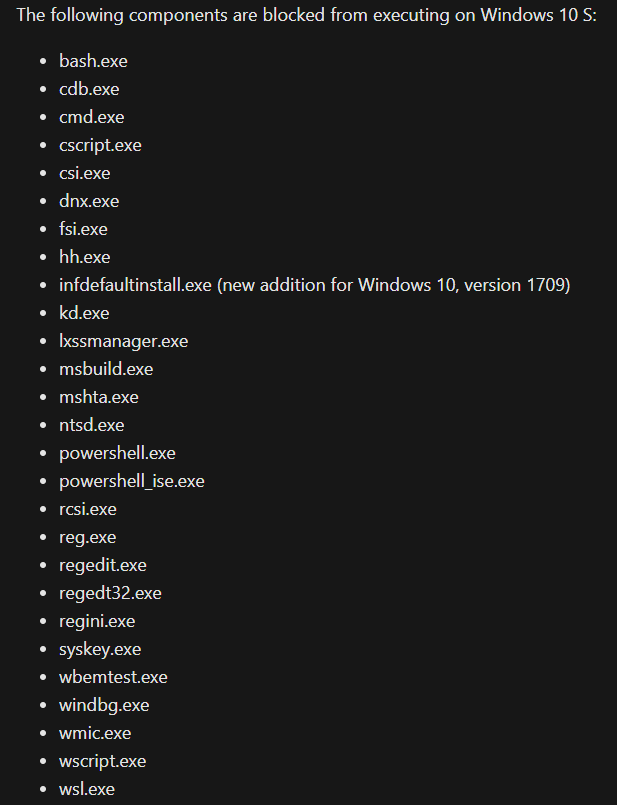Select the cscript.exe list entry
617x805 pixels.
click(100, 145)
